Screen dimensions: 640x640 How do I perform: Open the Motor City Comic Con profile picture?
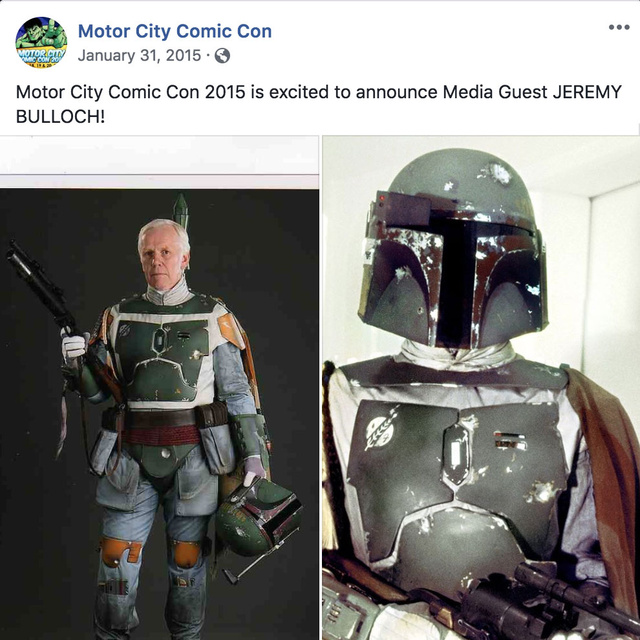41,42
